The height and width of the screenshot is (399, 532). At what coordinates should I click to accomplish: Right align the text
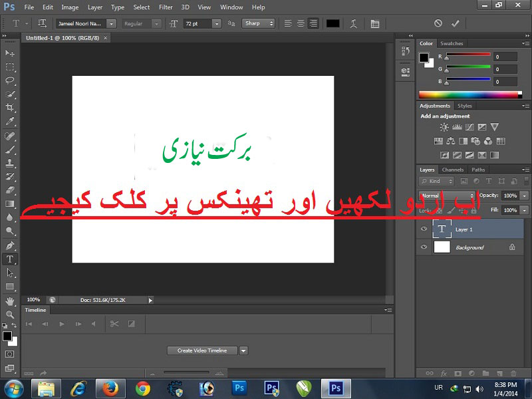point(313,23)
